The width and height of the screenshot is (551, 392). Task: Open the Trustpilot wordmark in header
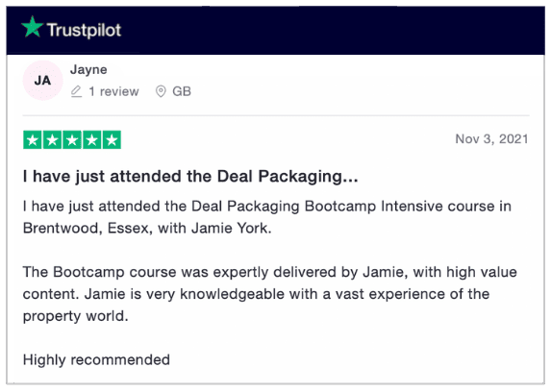(x=84, y=30)
